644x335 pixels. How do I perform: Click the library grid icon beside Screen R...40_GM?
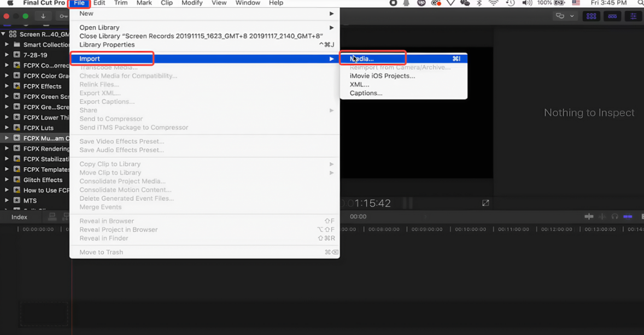click(x=13, y=34)
